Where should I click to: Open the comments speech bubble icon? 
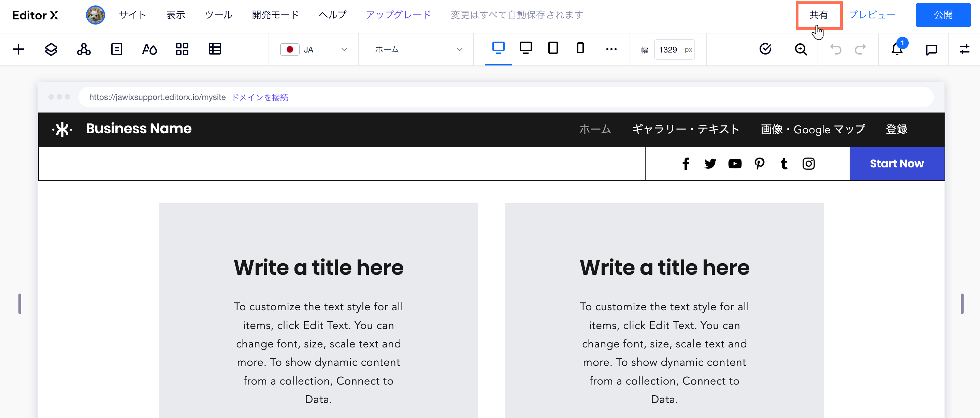(931, 50)
